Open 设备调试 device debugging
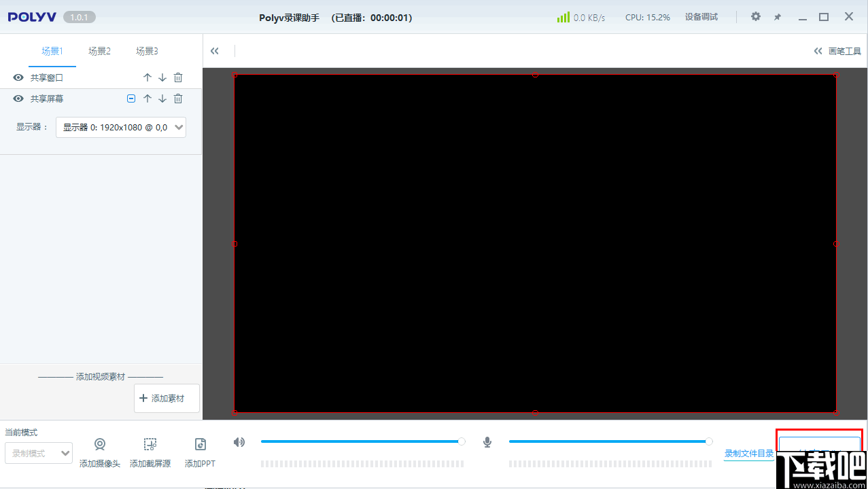868x489 pixels. coord(701,17)
